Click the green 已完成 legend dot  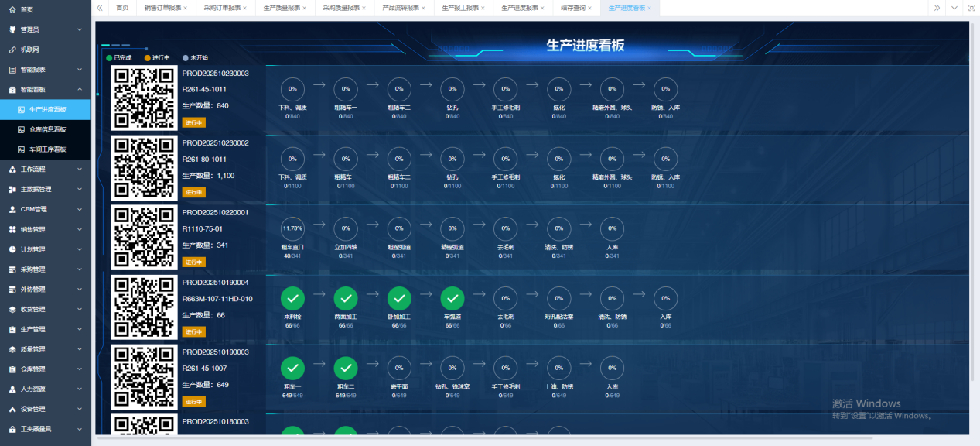click(x=109, y=57)
